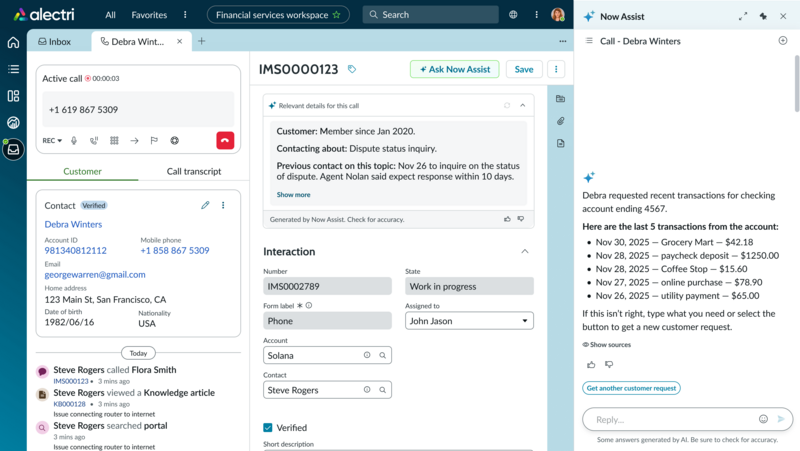The image size is (800, 451).
Task: Select the Customer tab
Action: pyautogui.click(x=82, y=171)
